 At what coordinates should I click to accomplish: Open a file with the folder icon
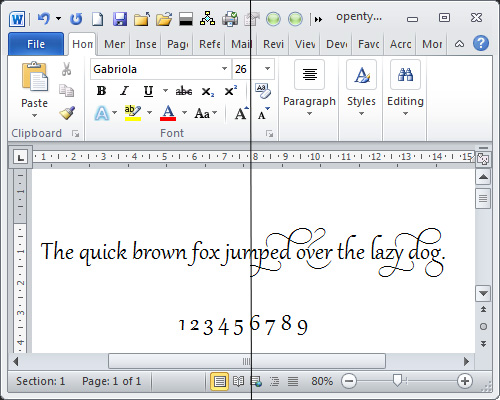pos(164,19)
